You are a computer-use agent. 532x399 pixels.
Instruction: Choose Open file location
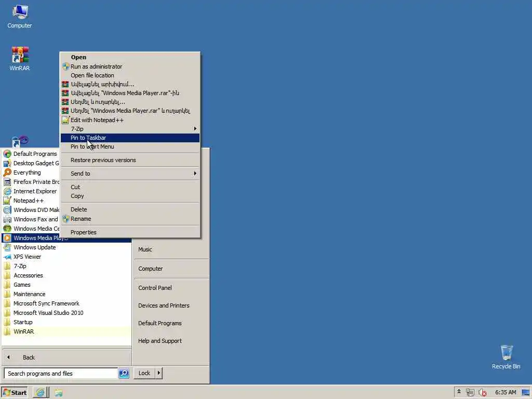130,75
